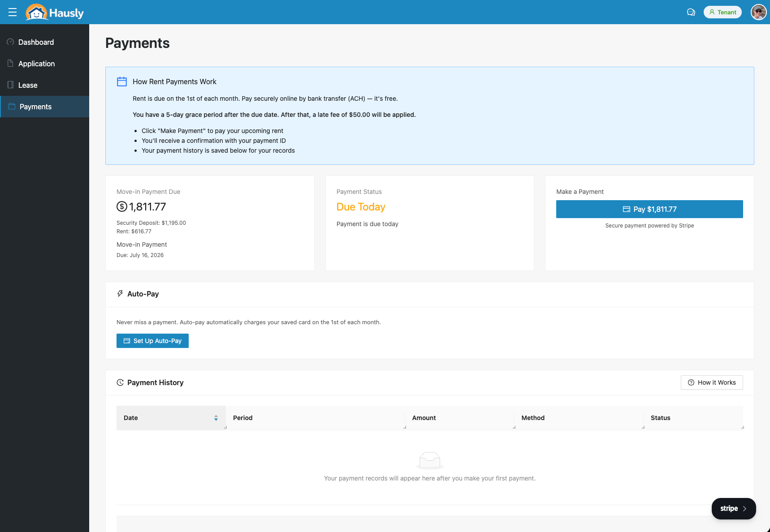The height and width of the screenshot is (532, 770).
Task: Click the Lease book icon in sidebar
Action: point(10,85)
